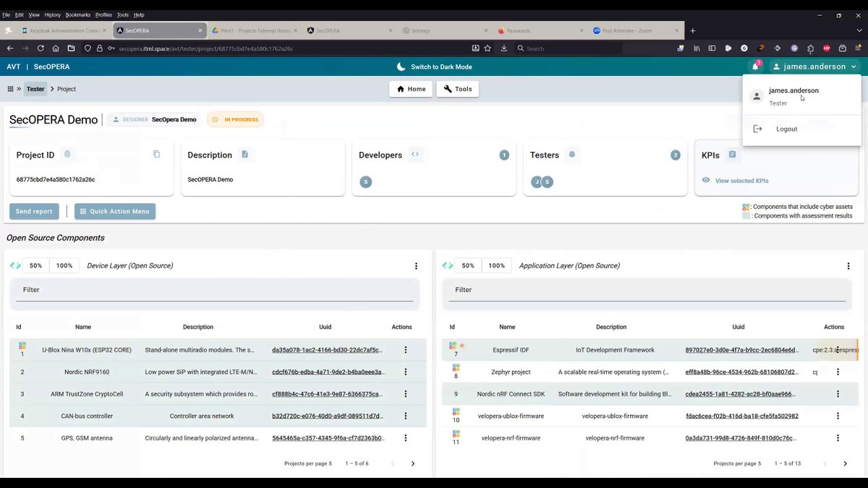Open UUID link da35a078-1ac2-4166 in Device Layer
This screenshot has width=868, height=488.
(328, 350)
